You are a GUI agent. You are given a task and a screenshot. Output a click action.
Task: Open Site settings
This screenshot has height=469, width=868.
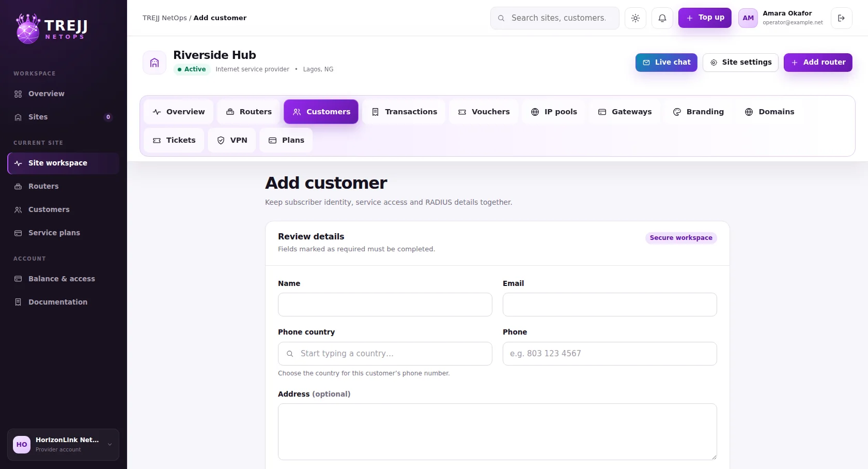[740, 63]
